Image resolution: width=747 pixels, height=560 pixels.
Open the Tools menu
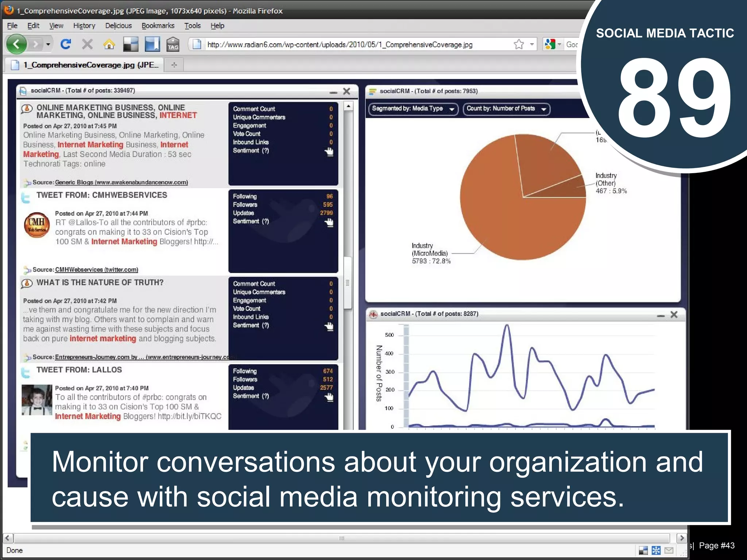[x=192, y=26]
